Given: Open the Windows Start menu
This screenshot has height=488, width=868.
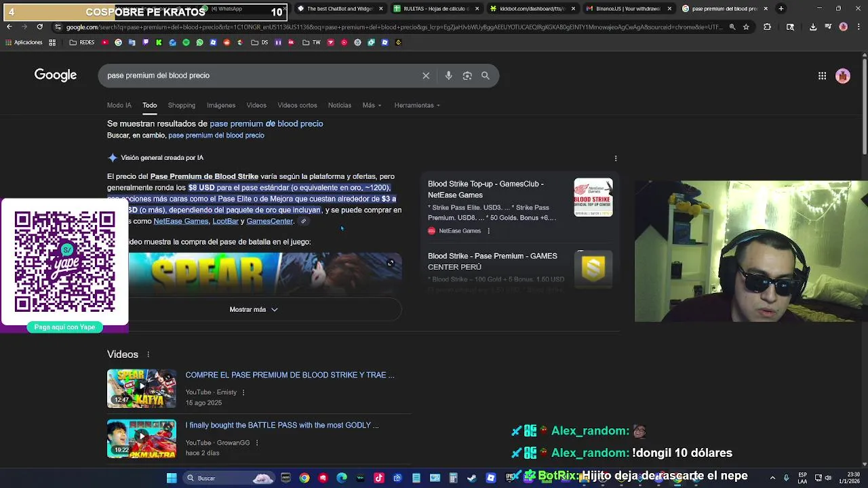Looking at the screenshot, I should click(172, 478).
